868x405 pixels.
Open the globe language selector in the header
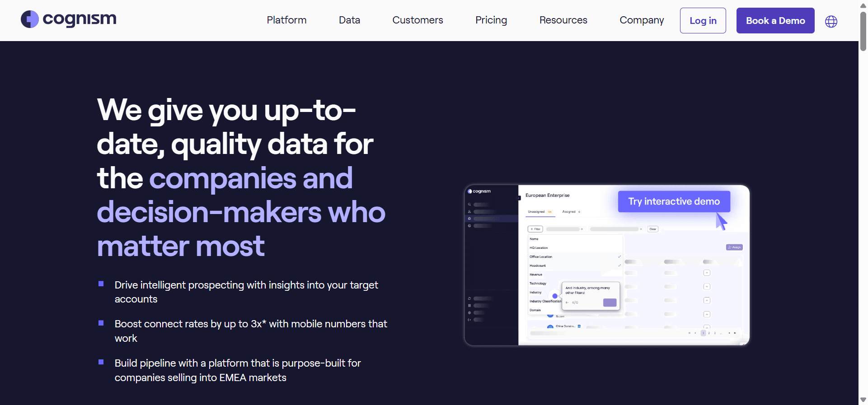(831, 21)
